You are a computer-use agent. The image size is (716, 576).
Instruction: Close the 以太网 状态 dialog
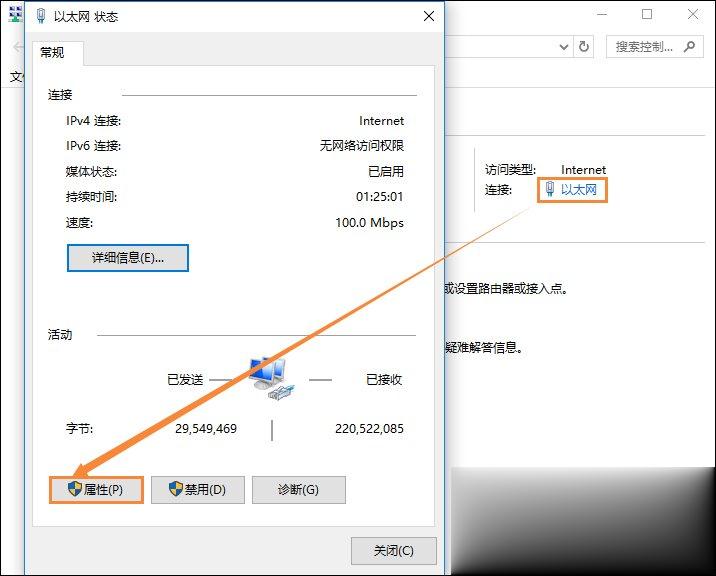(428, 16)
